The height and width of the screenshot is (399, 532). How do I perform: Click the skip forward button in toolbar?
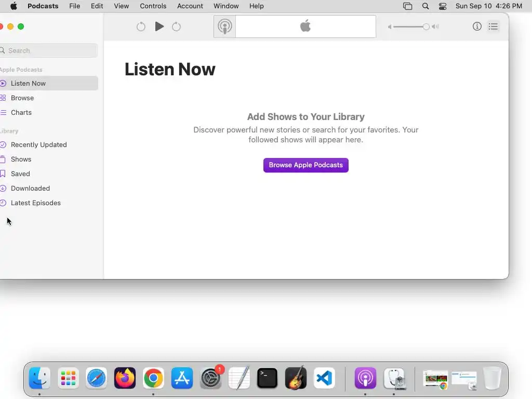[x=177, y=26]
